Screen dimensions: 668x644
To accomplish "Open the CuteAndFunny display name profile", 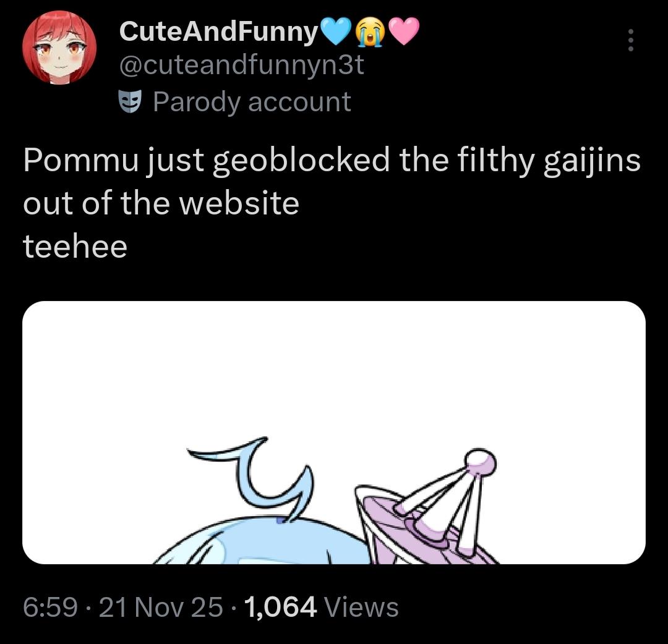I will tap(218, 32).
